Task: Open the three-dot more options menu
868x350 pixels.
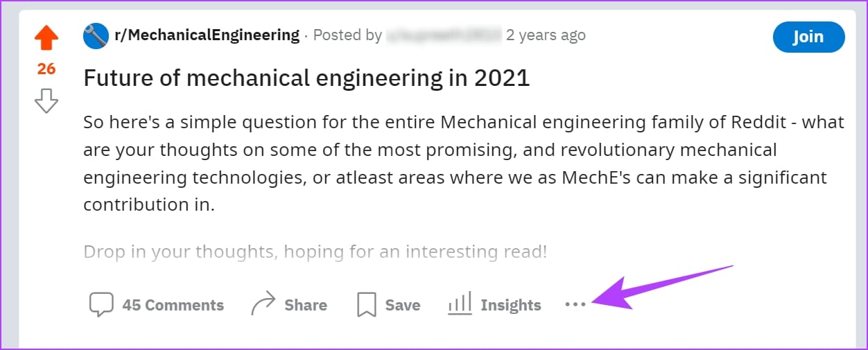Action: pos(575,305)
